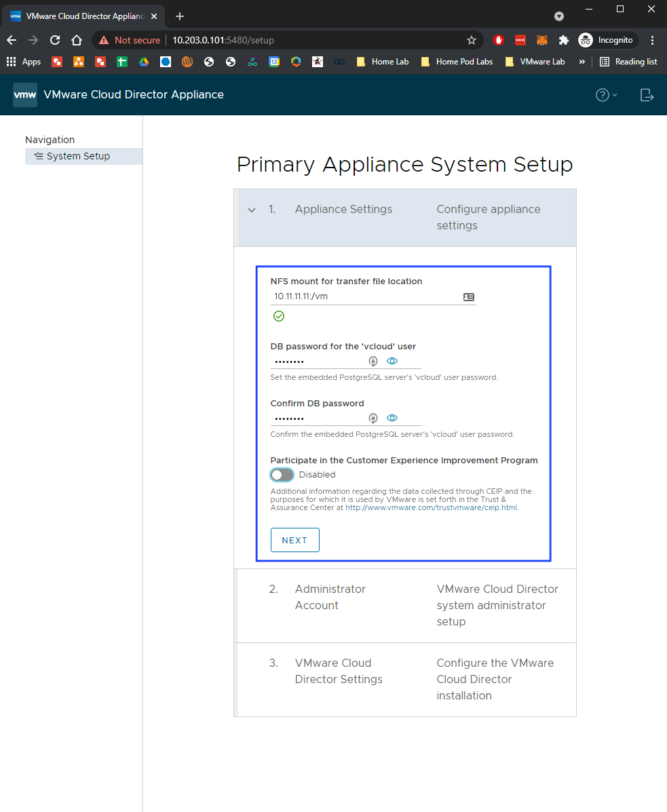Reveal the Confirm DB password text
This screenshot has height=812, width=667.
point(392,419)
